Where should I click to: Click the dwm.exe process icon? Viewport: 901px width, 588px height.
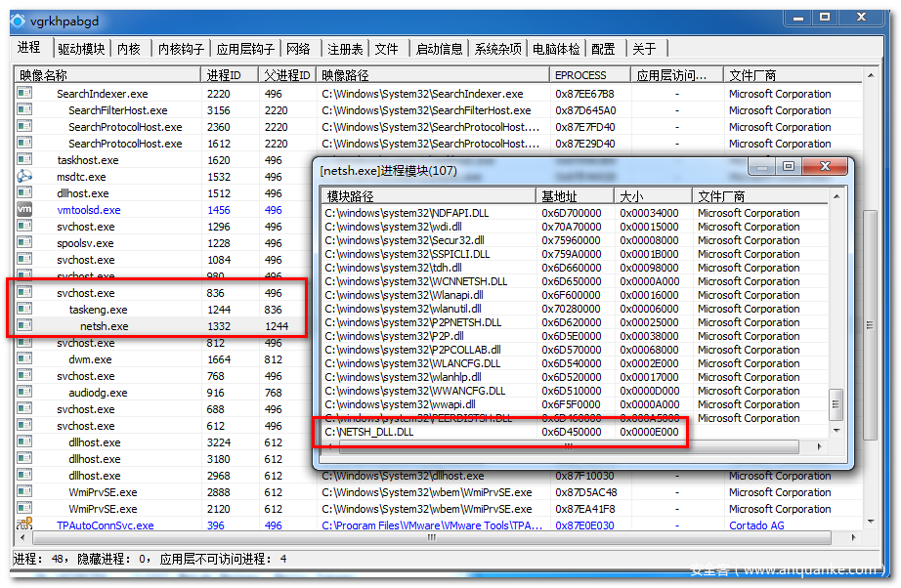point(24,359)
